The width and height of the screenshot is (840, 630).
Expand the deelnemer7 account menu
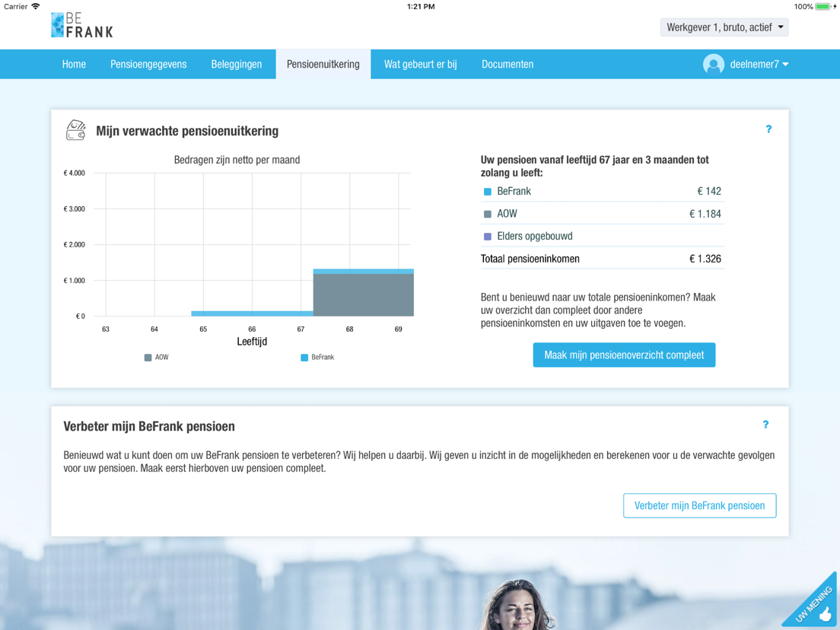759,64
